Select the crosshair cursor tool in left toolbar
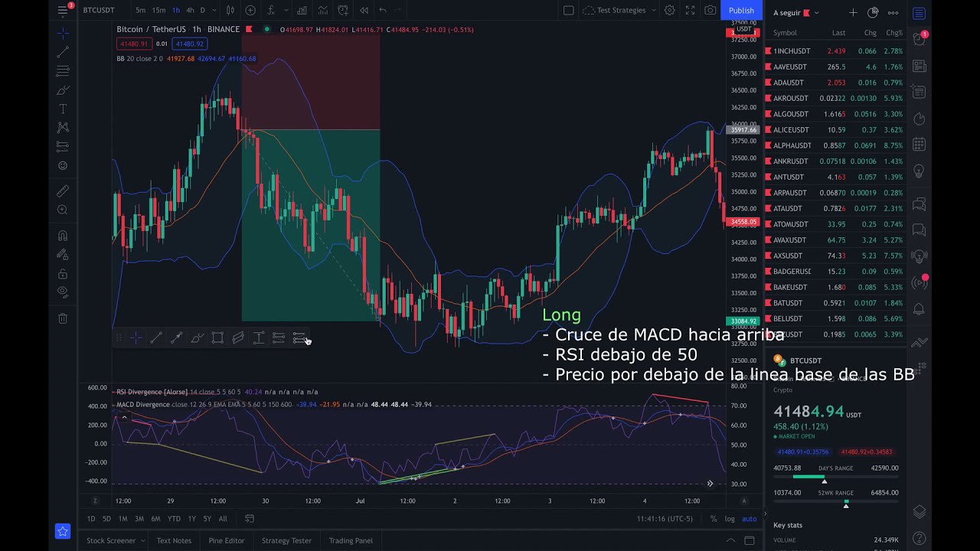This screenshot has height=551, width=980. [63, 33]
